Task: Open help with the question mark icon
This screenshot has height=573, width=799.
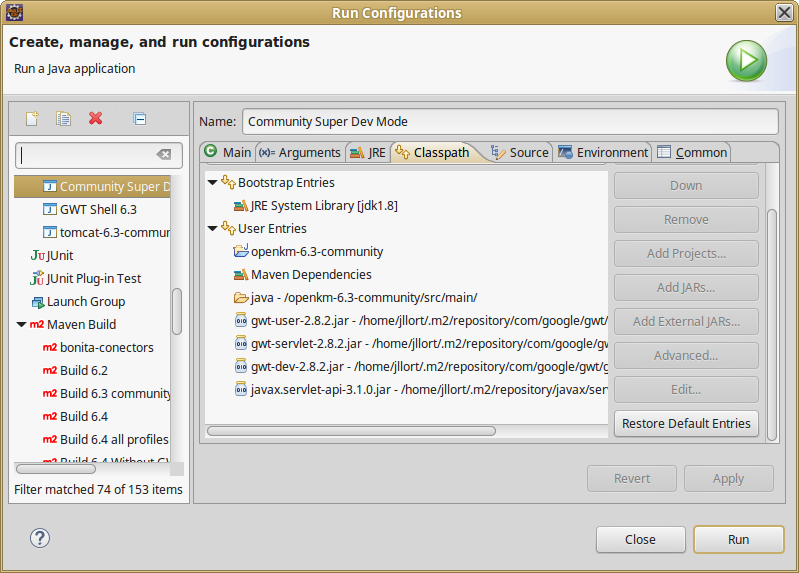Action: pos(40,538)
